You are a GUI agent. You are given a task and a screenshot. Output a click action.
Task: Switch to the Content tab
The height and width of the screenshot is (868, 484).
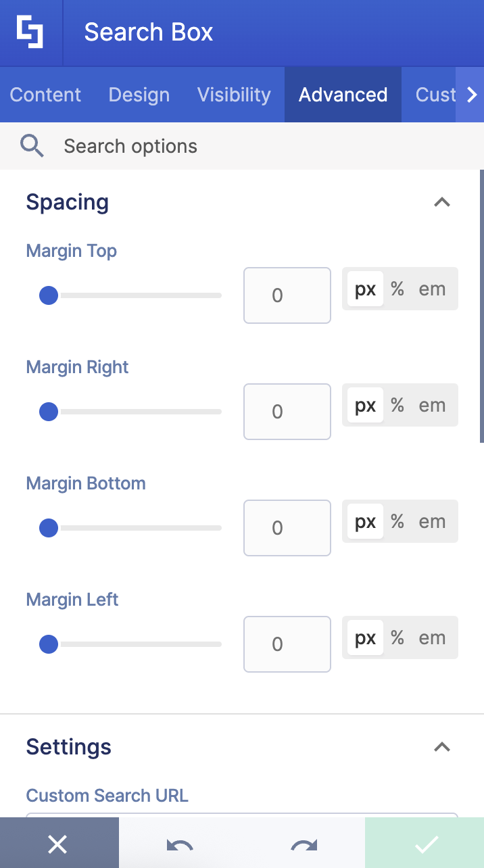coord(45,95)
